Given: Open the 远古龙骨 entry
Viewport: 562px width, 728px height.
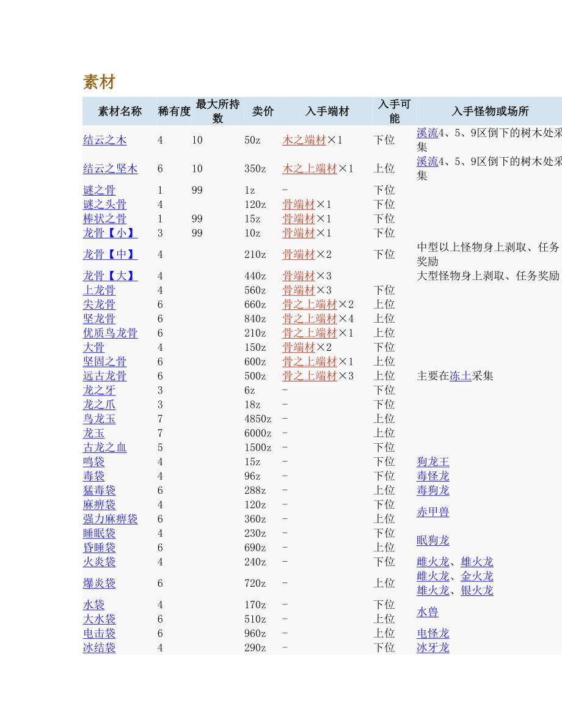Looking at the screenshot, I should tap(104, 376).
